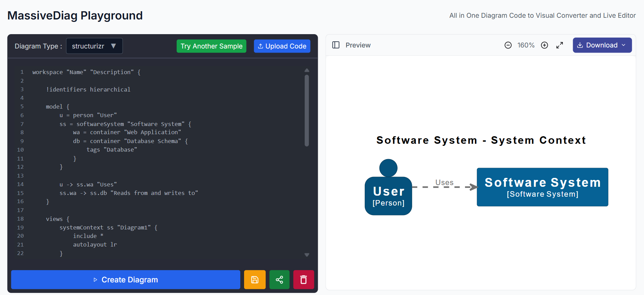Open the Download options dropdown

[602, 45]
